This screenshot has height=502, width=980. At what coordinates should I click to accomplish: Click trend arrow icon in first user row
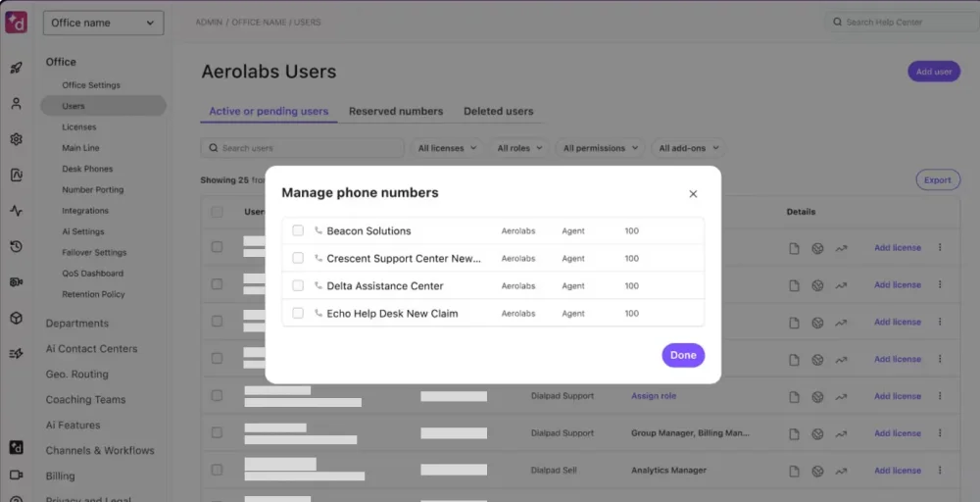(841, 248)
